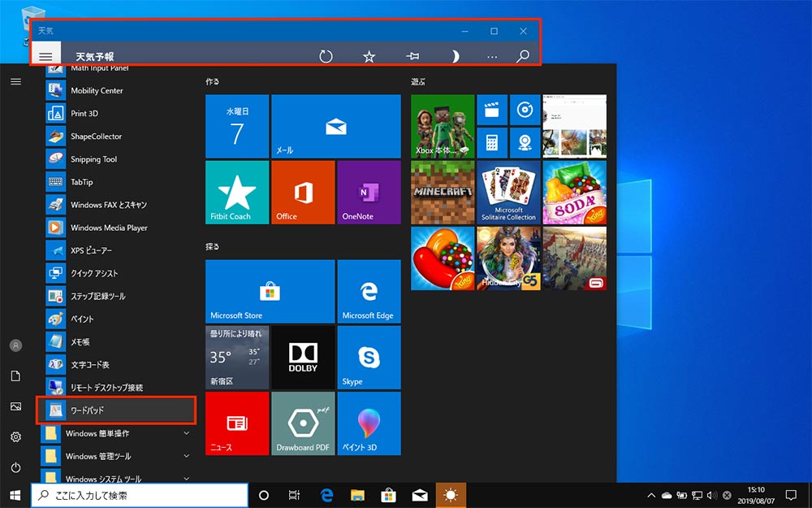Viewport: 812px width, 508px height.
Task: Launch the ペイント 3D tile
Action: click(369, 423)
